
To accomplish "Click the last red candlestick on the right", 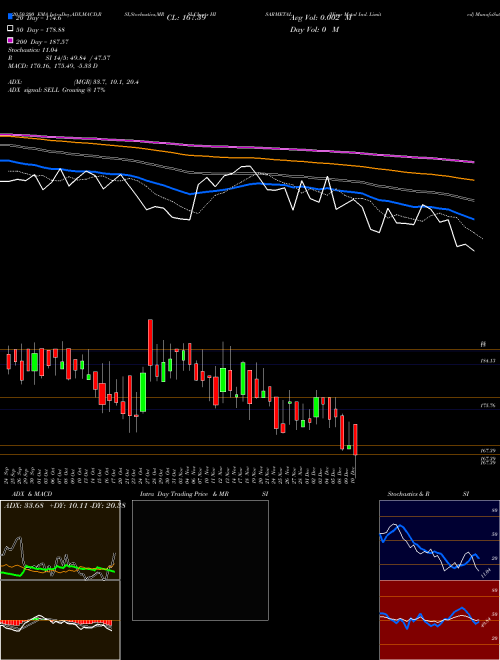I will coord(356,439).
